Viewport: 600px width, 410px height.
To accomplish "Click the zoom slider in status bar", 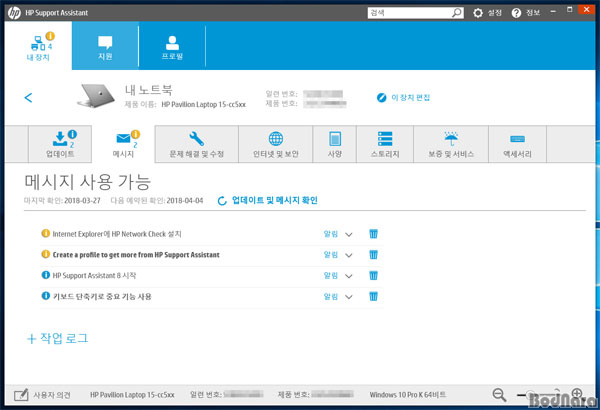I will click(538, 395).
